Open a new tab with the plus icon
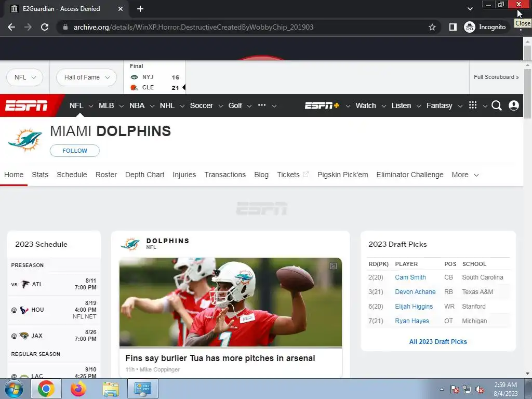Screen dimensions: 532x399 click(140, 9)
